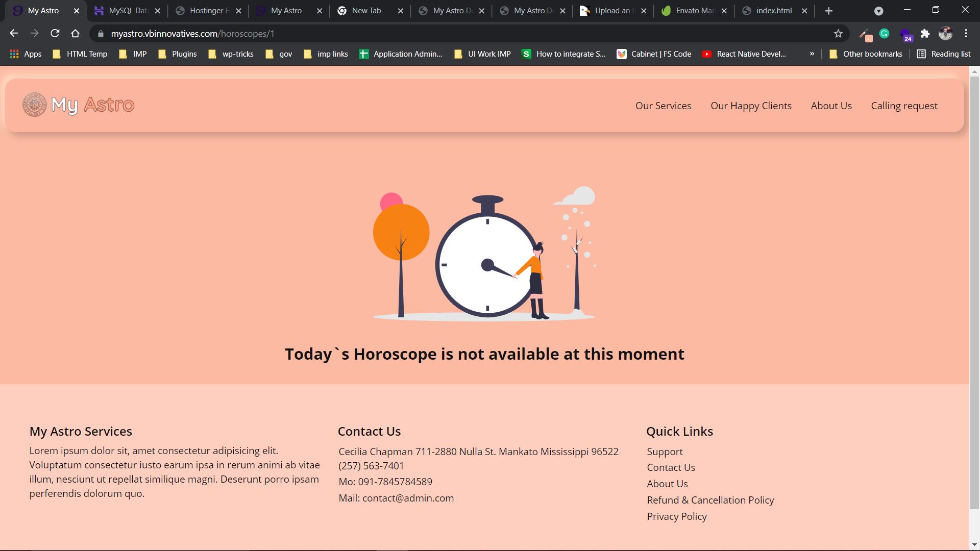Click the user profile avatar
The height and width of the screenshot is (551, 980).
pos(945,34)
